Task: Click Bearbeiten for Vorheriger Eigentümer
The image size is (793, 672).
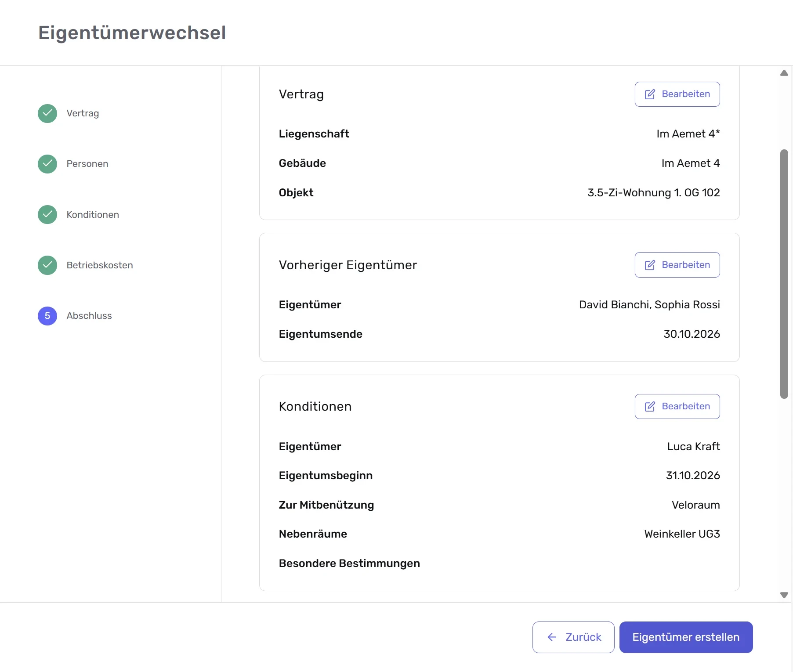Action: tap(677, 265)
